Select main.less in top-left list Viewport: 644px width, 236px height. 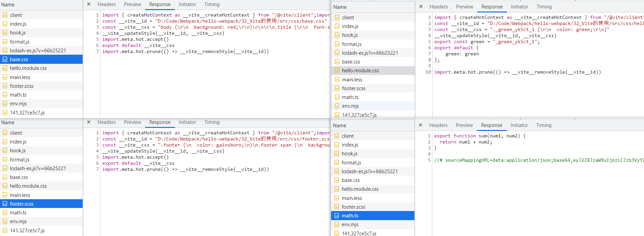[x=41, y=77]
